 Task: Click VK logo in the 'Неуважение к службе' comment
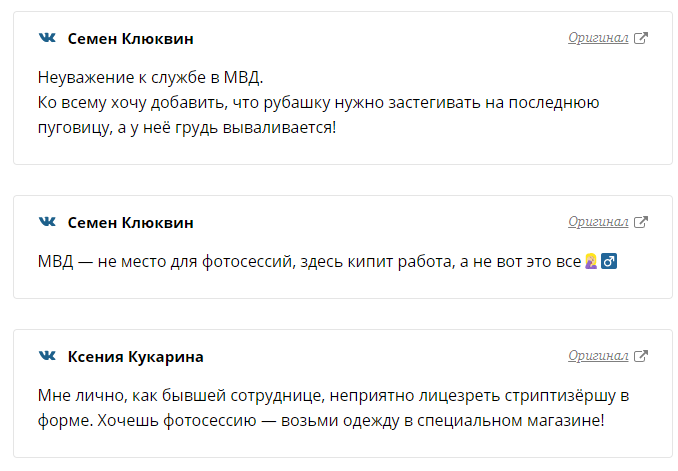[47, 38]
